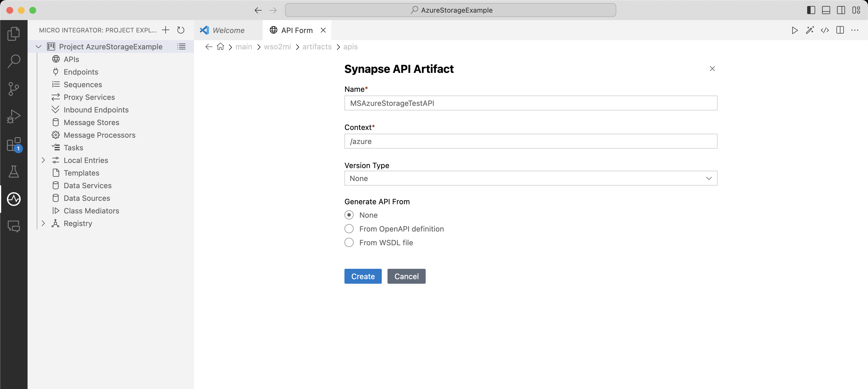Open the Search view in activity bar
The width and height of the screenshot is (868, 389).
pyautogui.click(x=13, y=61)
